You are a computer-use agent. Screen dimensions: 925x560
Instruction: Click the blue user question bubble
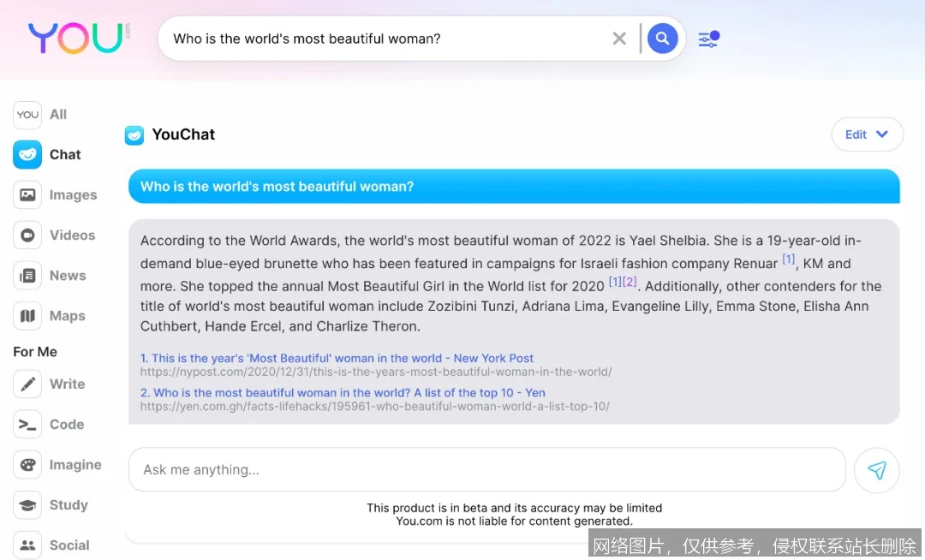(x=514, y=187)
